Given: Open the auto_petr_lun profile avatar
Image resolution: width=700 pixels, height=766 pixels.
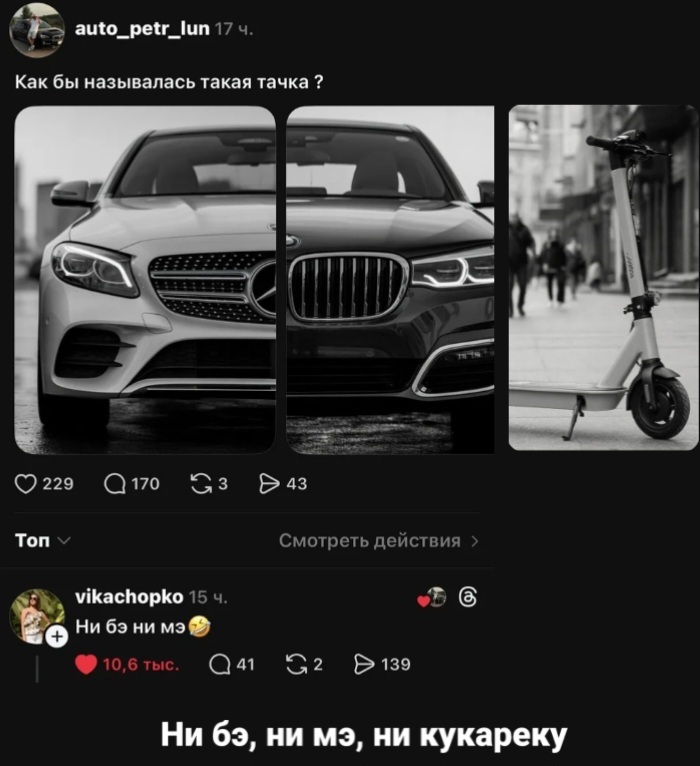Looking at the screenshot, I should (37, 29).
